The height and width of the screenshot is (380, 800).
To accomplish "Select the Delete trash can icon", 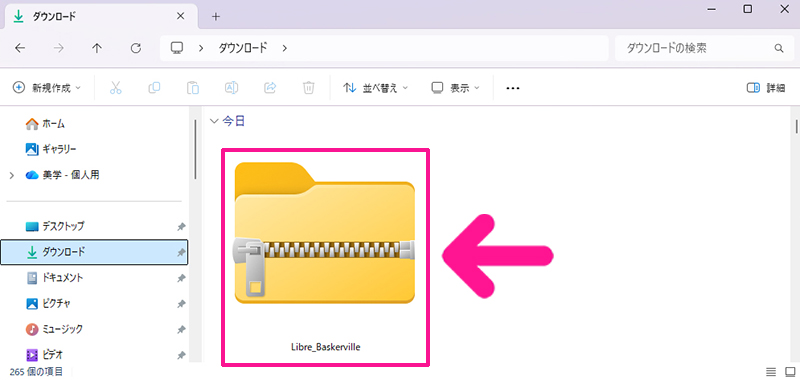I will (309, 88).
